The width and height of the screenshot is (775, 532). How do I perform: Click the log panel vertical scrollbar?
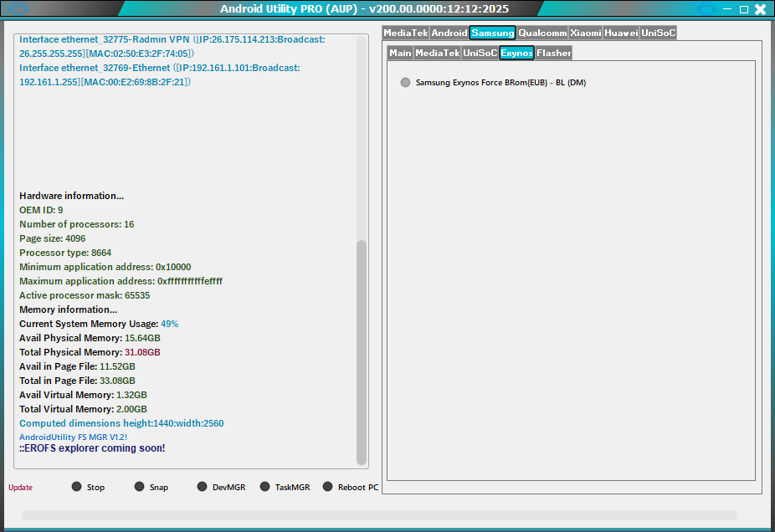coord(362,351)
